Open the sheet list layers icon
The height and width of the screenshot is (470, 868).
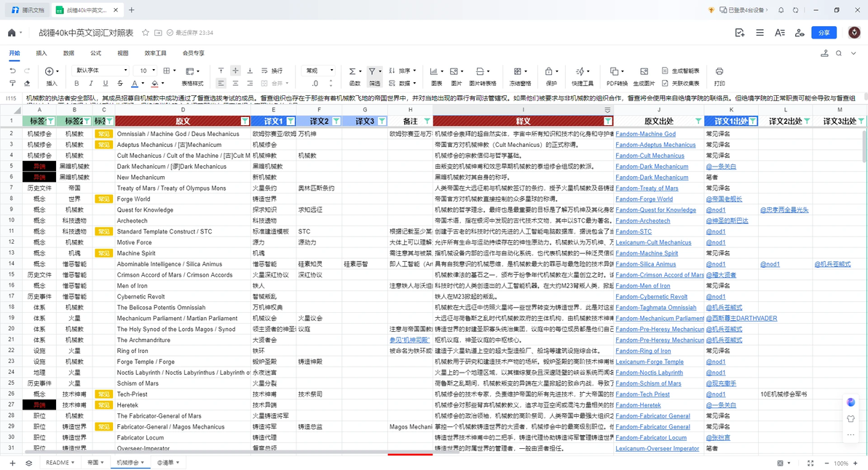[x=29, y=463]
